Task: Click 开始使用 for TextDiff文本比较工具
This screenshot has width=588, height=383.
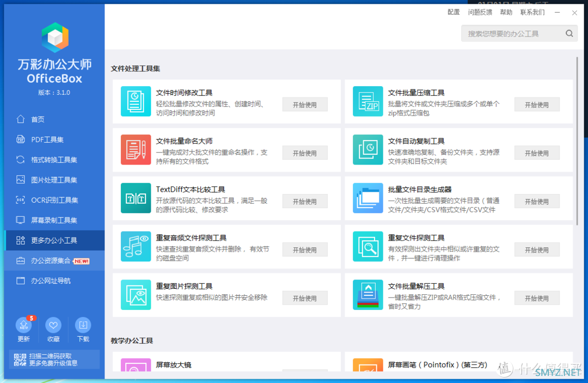Action: tap(305, 202)
